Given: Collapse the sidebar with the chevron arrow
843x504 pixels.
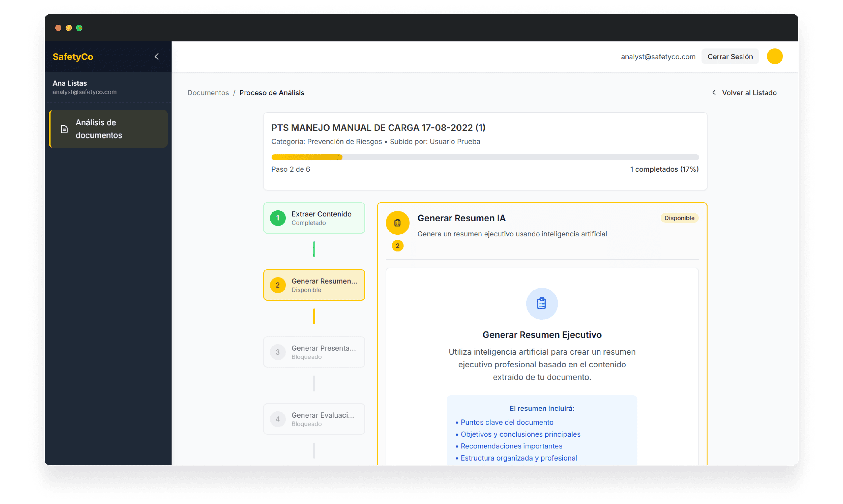Looking at the screenshot, I should click(157, 57).
